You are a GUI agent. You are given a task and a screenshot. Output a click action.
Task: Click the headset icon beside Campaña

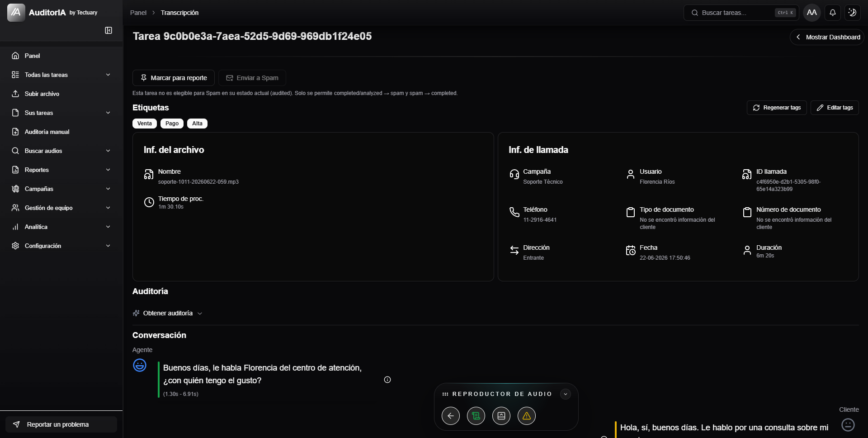click(x=514, y=175)
